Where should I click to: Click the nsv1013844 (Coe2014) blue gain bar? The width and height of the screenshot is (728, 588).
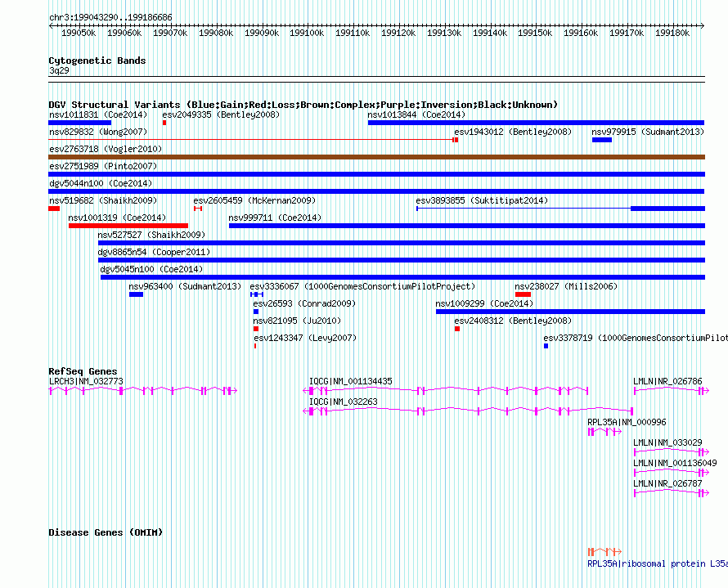click(x=537, y=123)
